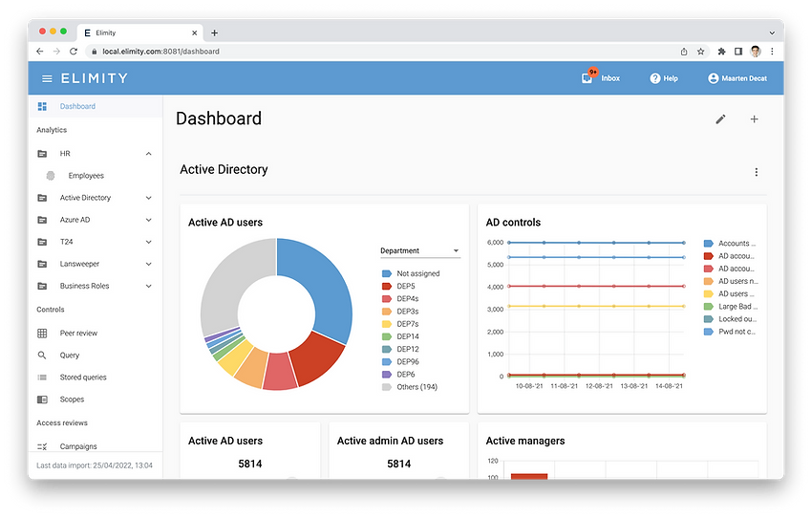Click the DEP96 legend label
Image resolution: width=812 pixels, height=518 pixels.
(408, 361)
